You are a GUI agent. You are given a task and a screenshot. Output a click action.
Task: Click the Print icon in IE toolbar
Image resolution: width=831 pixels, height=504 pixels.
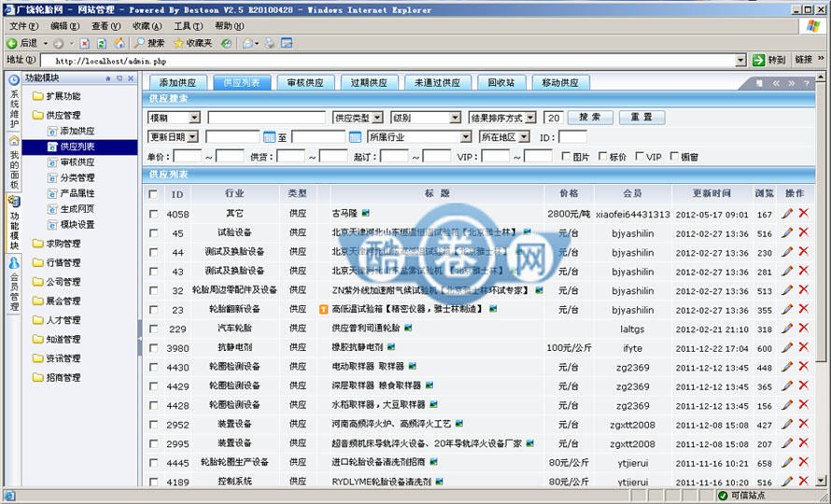pos(270,44)
